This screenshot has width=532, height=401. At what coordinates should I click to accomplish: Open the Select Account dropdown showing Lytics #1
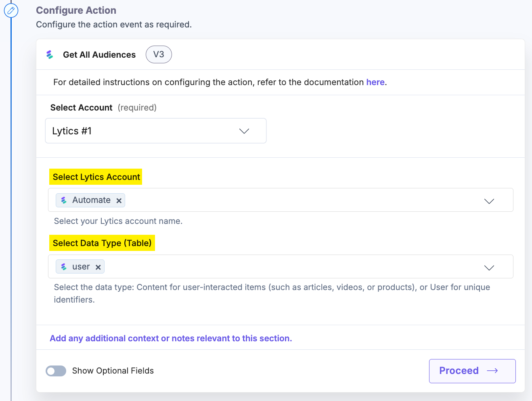coord(156,131)
